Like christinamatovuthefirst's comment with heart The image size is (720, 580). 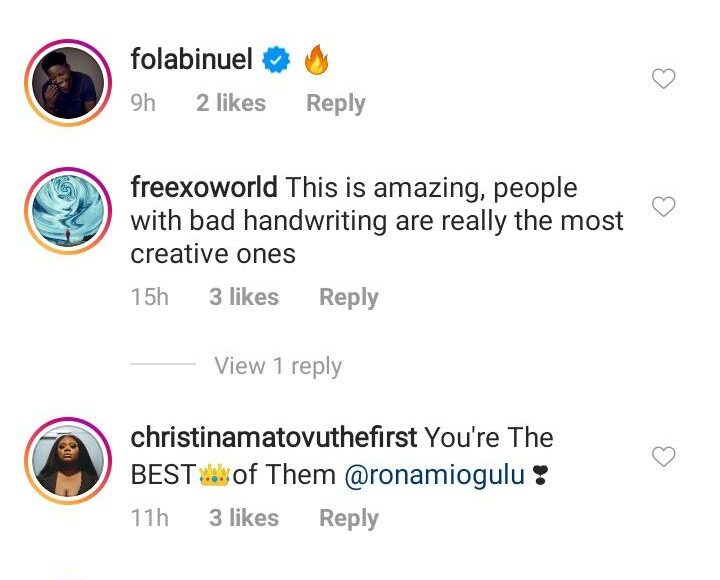(664, 457)
